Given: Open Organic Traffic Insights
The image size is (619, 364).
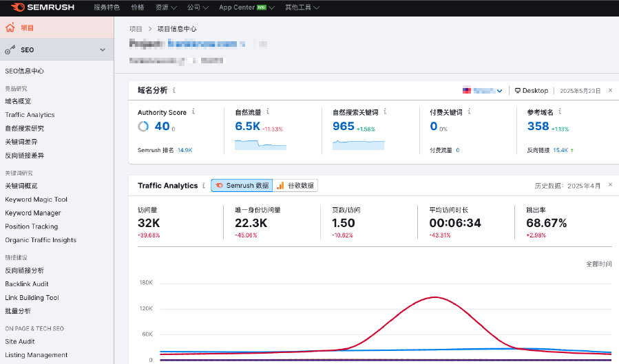Looking at the screenshot, I should coord(41,239).
